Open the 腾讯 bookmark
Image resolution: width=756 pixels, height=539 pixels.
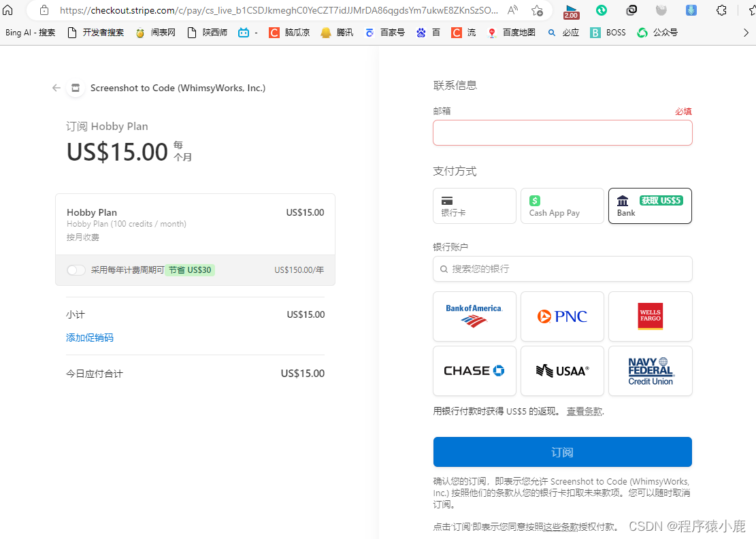click(x=337, y=32)
